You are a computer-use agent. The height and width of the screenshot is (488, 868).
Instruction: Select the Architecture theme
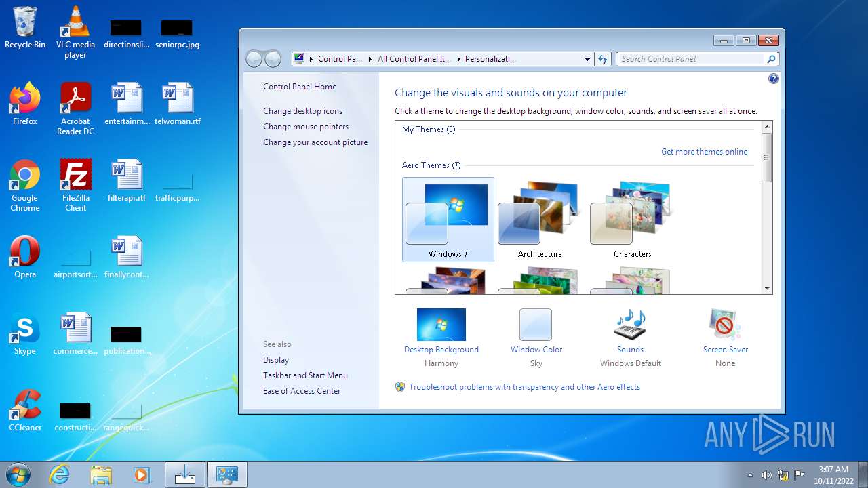click(540, 220)
